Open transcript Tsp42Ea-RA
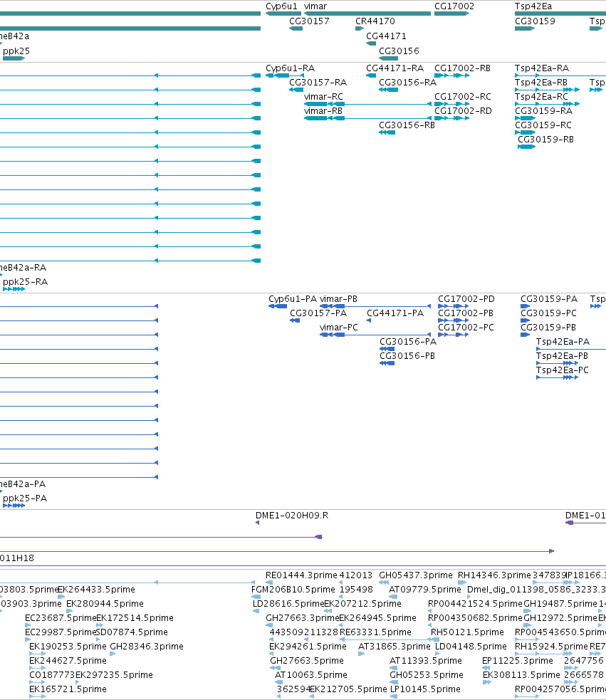 point(542,68)
